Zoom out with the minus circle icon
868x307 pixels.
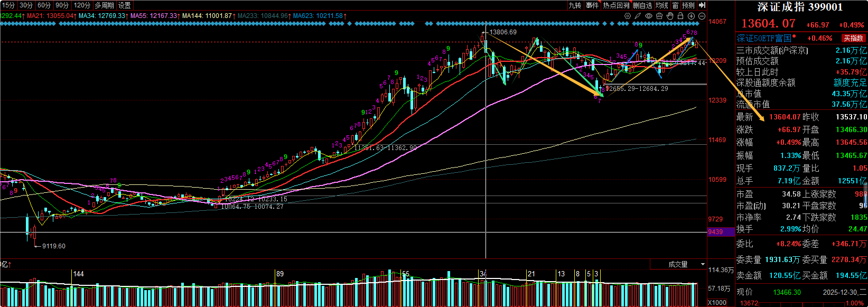pyautogui.click(x=702, y=16)
